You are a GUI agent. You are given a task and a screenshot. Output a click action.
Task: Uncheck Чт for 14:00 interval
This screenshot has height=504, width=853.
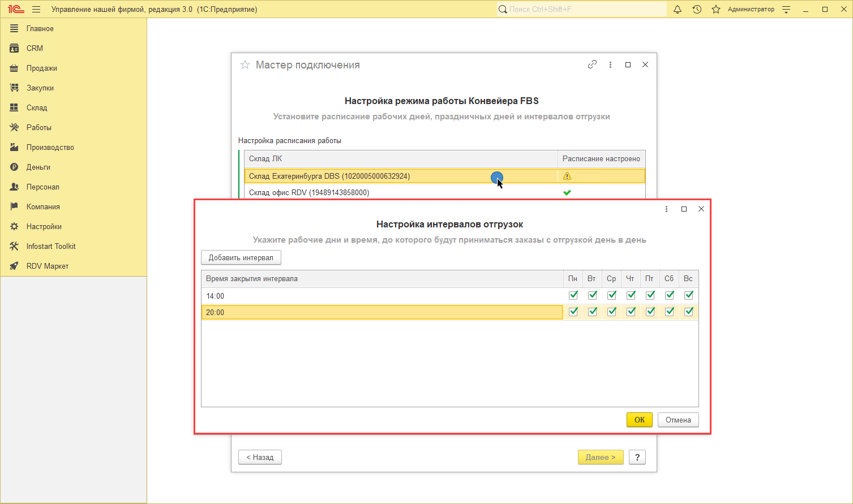point(631,295)
